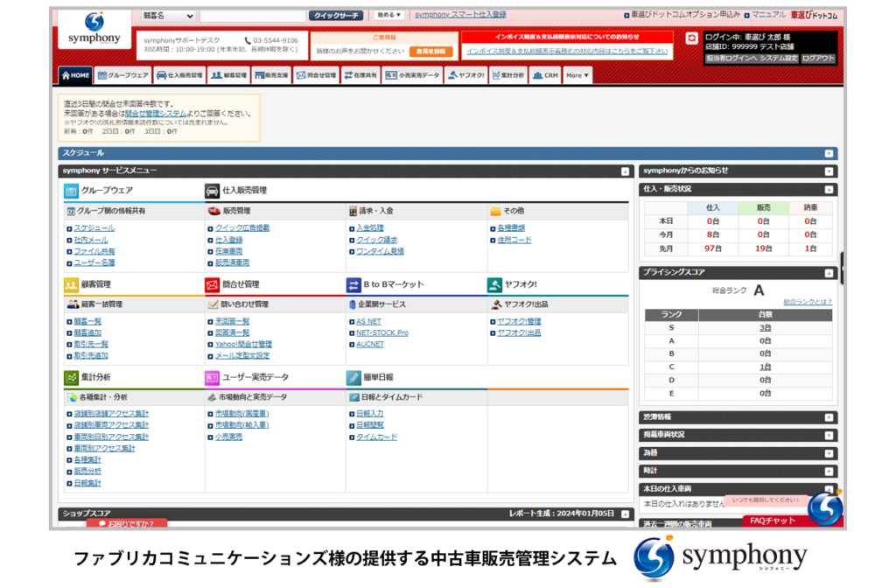Select the ヤフオク! navigation tab

pyautogui.click(x=466, y=75)
